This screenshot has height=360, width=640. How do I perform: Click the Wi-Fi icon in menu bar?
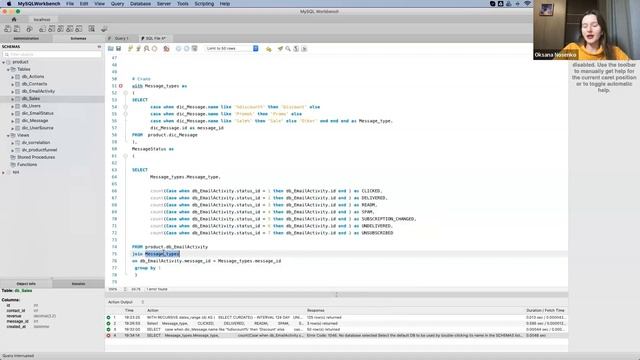(527, 4)
